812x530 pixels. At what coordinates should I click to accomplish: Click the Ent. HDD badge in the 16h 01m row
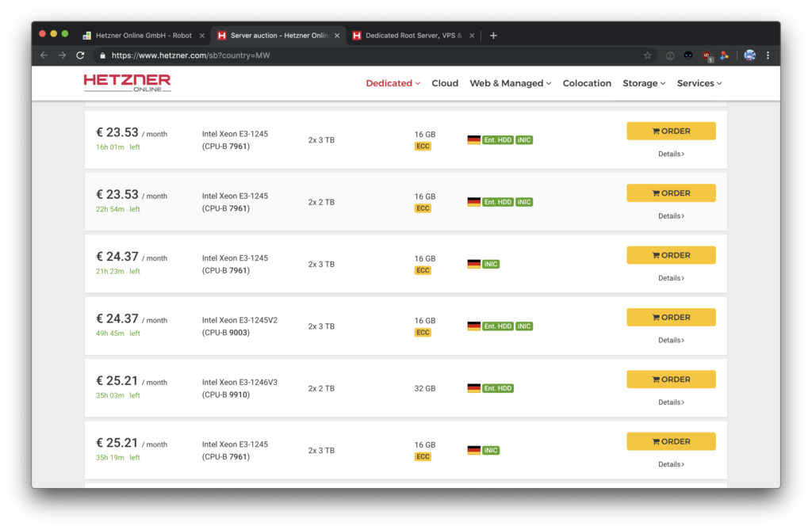498,139
